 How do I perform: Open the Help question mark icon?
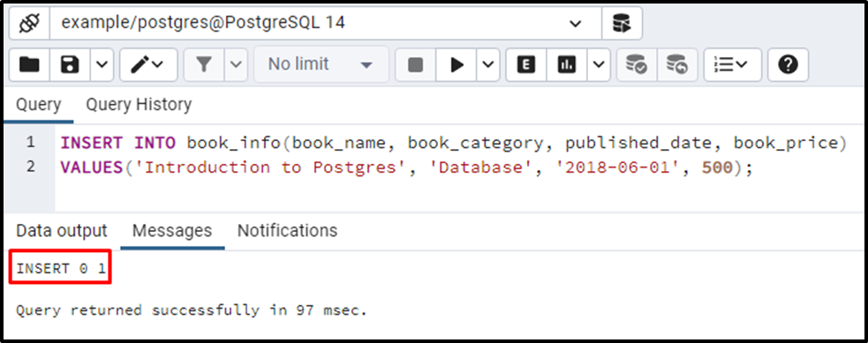pos(788,64)
